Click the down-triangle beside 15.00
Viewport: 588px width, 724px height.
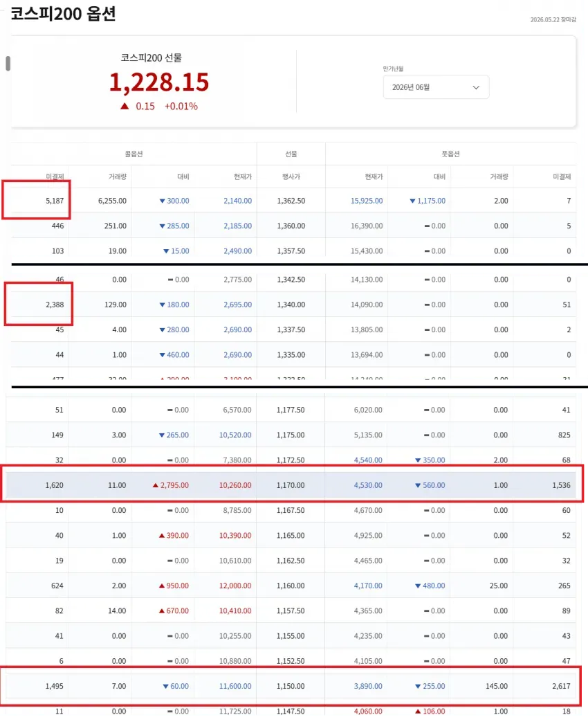click(x=166, y=251)
